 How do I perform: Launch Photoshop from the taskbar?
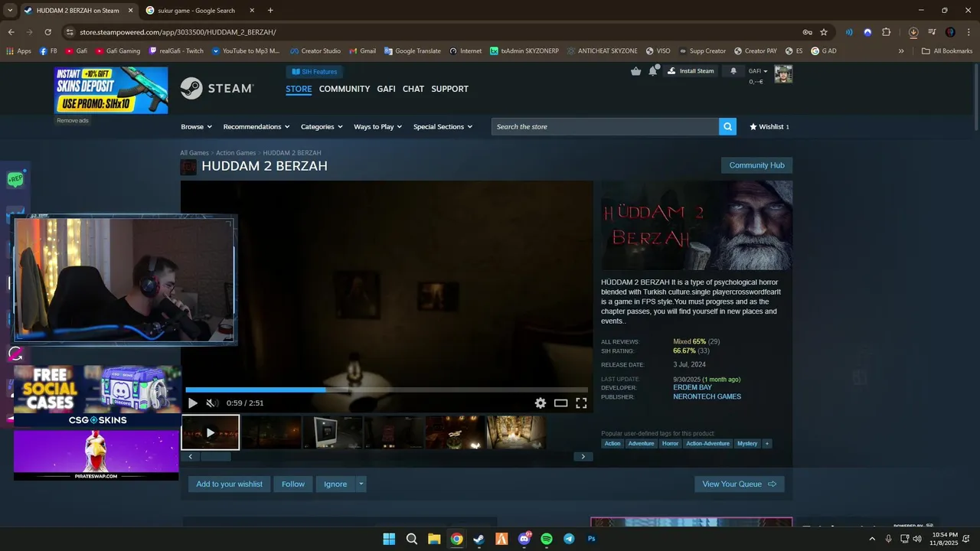(x=591, y=539)
